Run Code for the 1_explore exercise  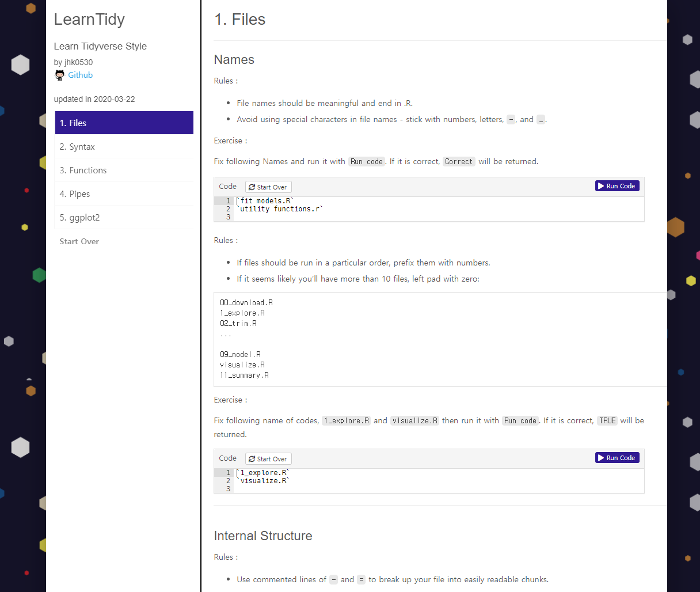(x=617, y=458)
